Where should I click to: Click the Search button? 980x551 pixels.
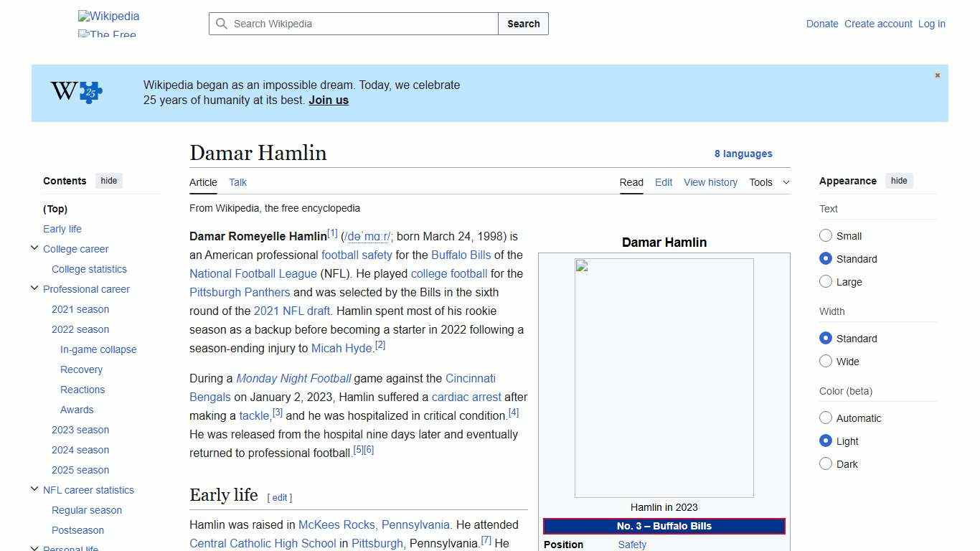[523, 24]
